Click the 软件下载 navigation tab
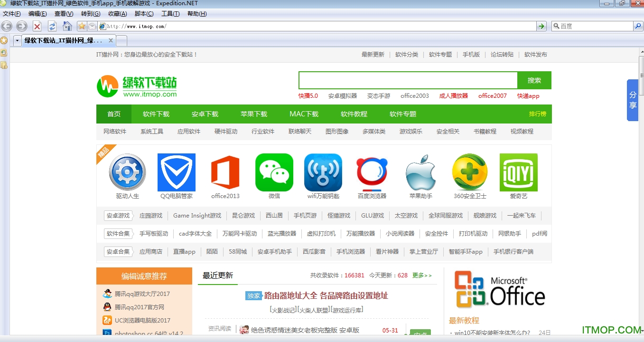644x342 pixels. 156,114
